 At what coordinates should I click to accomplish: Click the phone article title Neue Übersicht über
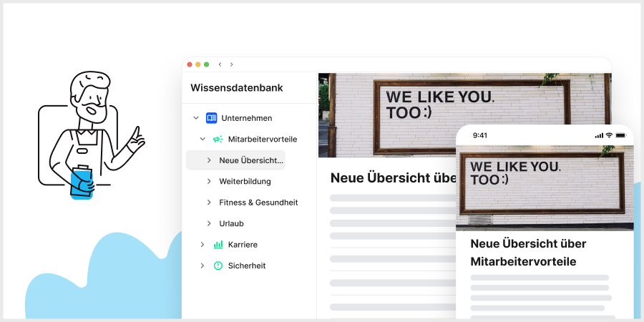pyautogui.click(x=528, y=243)
